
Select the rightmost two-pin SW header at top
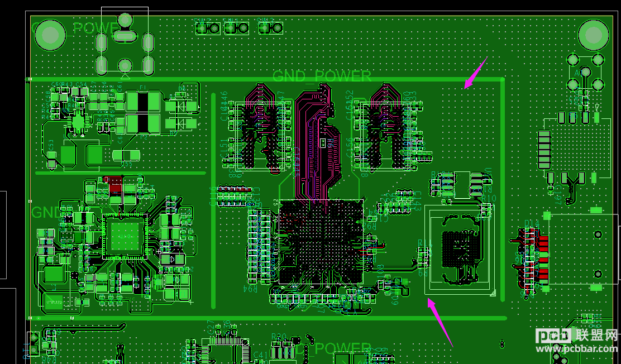point(271,28)
